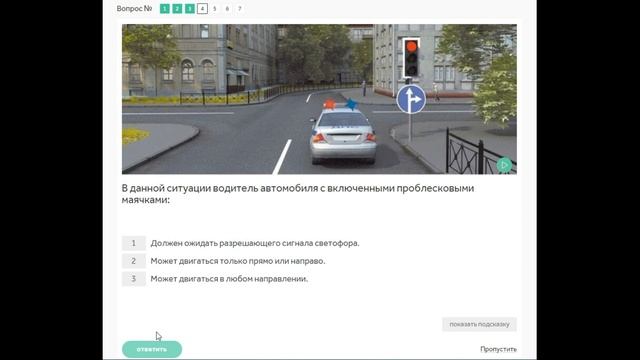Click the text 'Может двигаться только прямо или направо.'
This screenshot has height=360, width=640.
(x=238, y=261)
